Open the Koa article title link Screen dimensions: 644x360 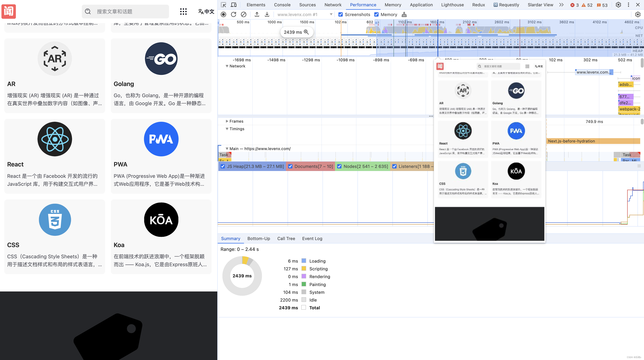point(119,245)
